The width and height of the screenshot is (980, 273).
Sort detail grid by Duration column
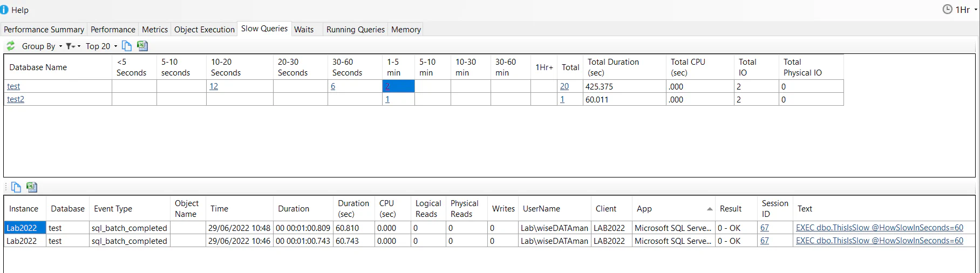coord(303,209)
